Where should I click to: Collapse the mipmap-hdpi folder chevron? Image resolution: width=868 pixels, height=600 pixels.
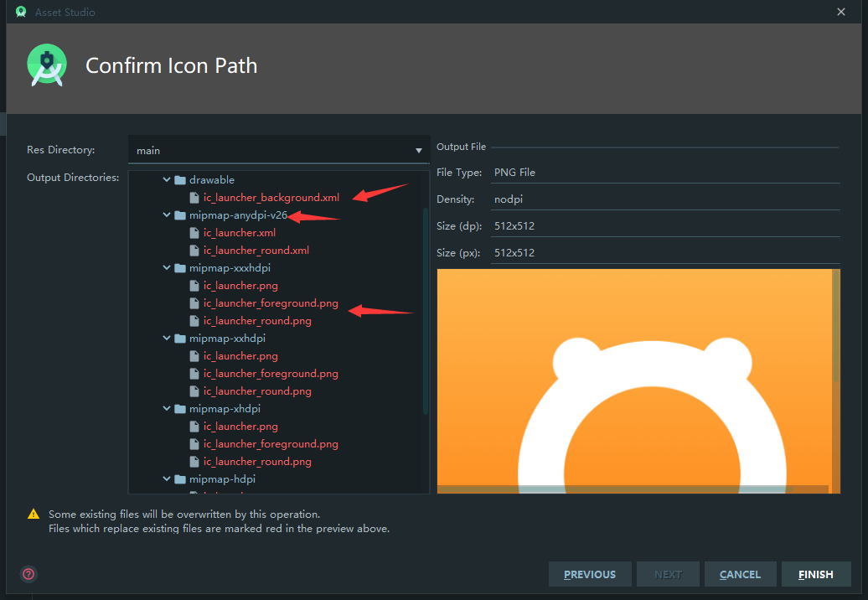point(167,478)
